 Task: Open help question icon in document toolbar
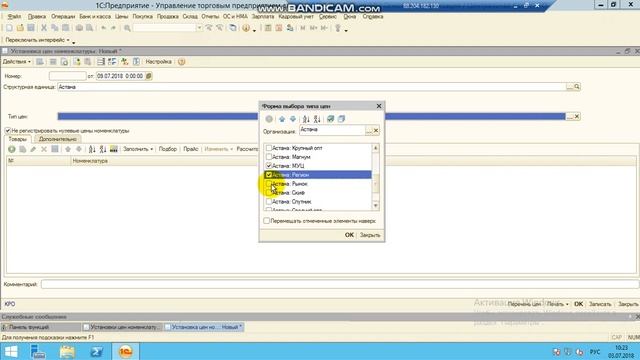point(182,62)
